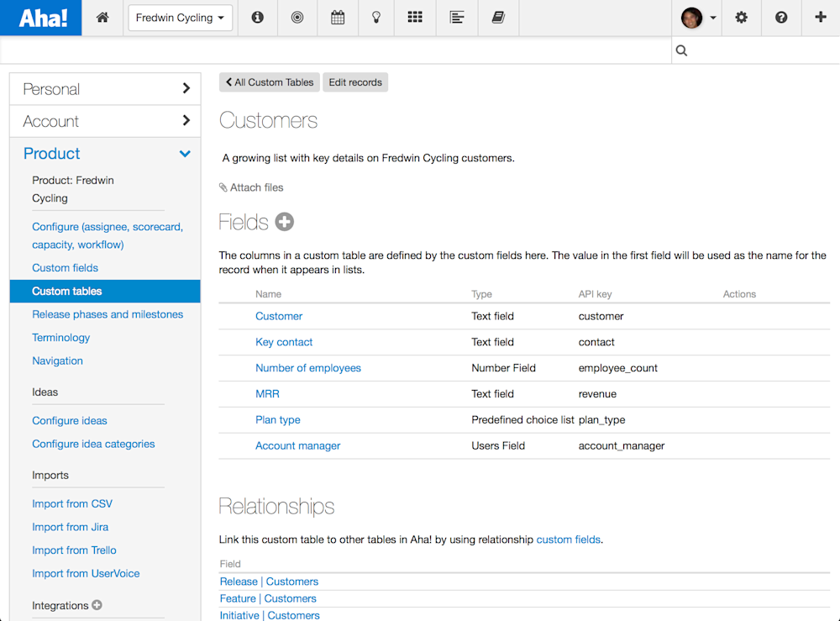
Task: Open the Home dashboard icon
Action: tap(102, 18)
